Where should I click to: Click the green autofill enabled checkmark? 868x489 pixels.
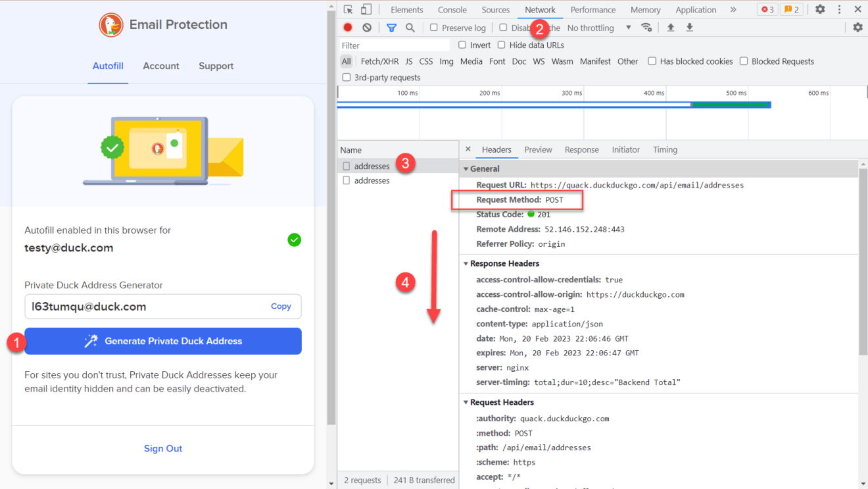[295, 240]
